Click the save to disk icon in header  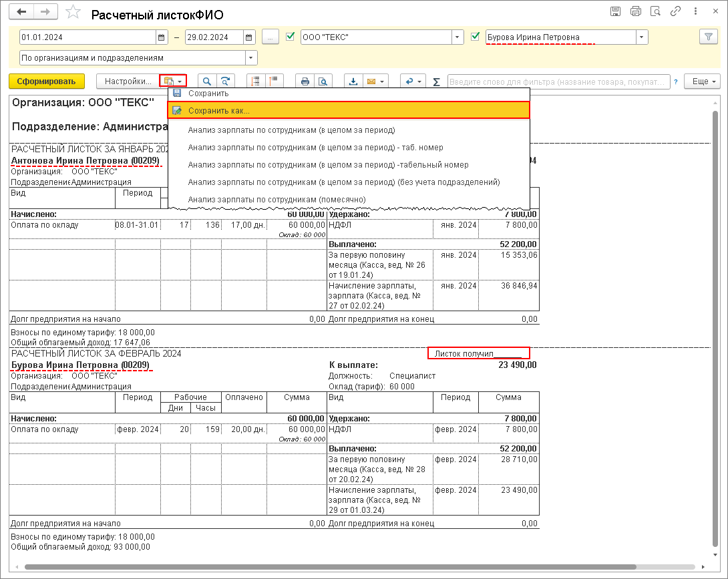click(615, 11)
